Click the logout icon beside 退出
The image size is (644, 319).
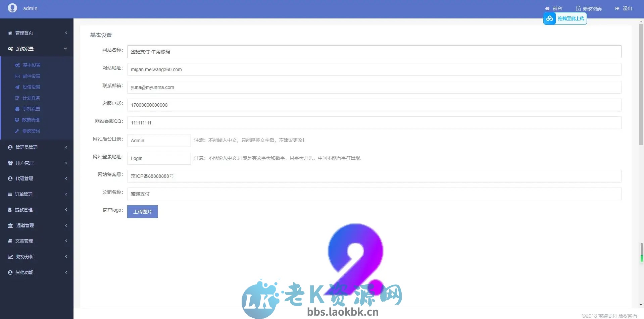616,8
